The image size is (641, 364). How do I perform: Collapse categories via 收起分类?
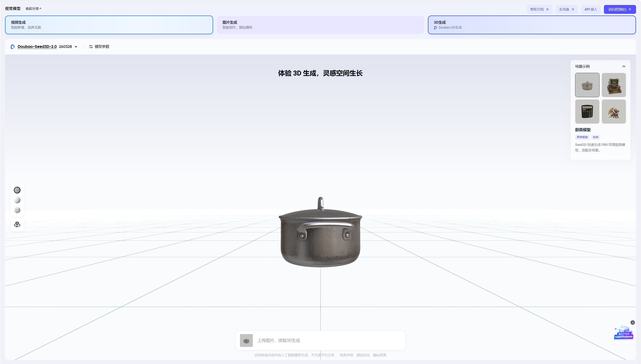click(x=34, y=8)
